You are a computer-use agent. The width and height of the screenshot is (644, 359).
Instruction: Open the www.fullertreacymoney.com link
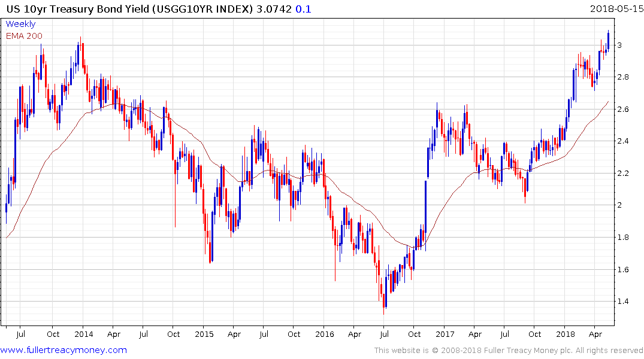coord(64,350)
